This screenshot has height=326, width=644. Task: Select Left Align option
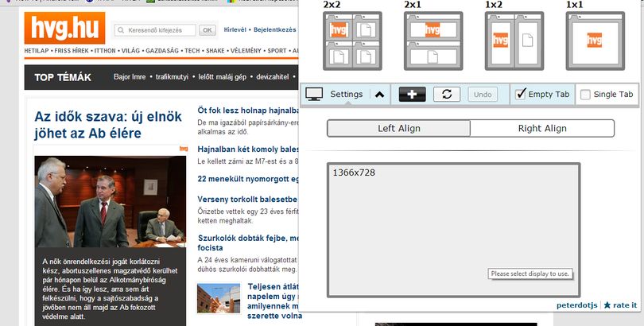pyautogui.click(x=398, y=129)
